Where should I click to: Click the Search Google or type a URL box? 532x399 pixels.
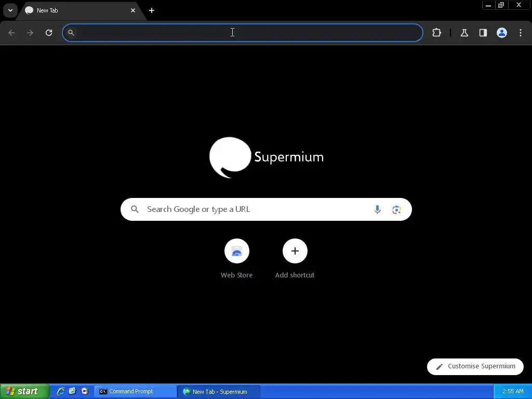[266, 209]
